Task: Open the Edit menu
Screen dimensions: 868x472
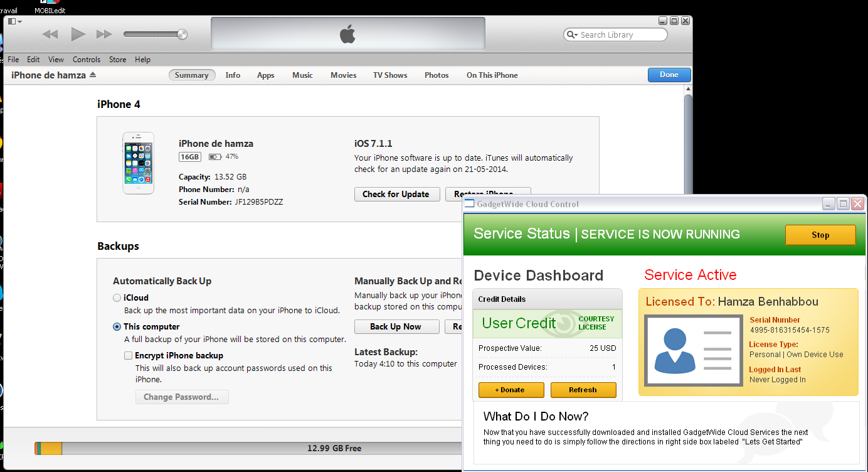Action: pyautogui.click(x=33, y=60)
